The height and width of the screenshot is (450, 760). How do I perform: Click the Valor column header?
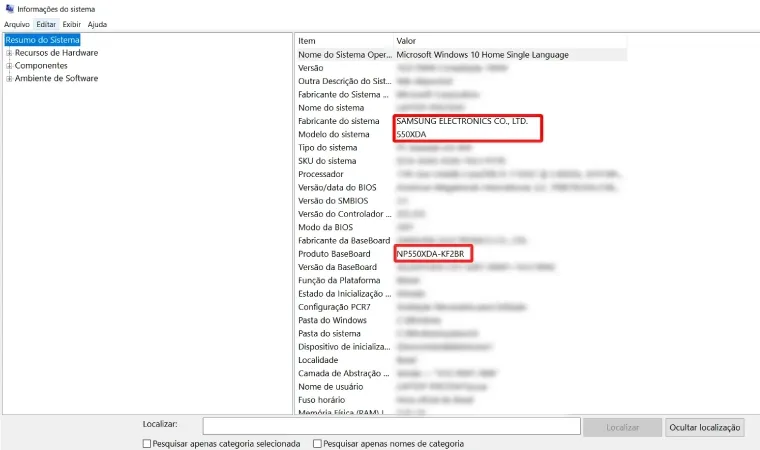click(510, 41)
